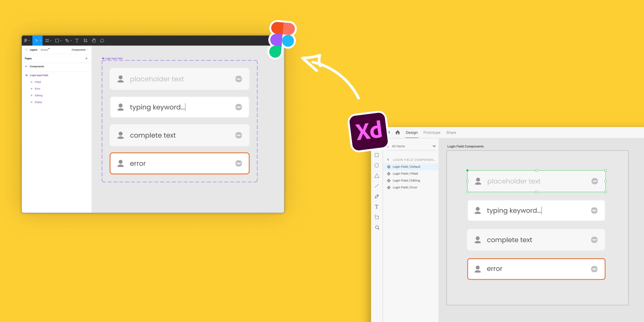Click checked Components page in Pages list
644x322 pixels.
pyautogui.click(x=37, y=66)
